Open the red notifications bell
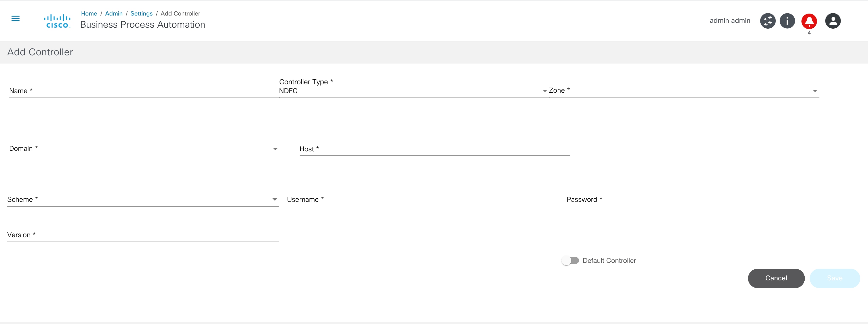 809,21
